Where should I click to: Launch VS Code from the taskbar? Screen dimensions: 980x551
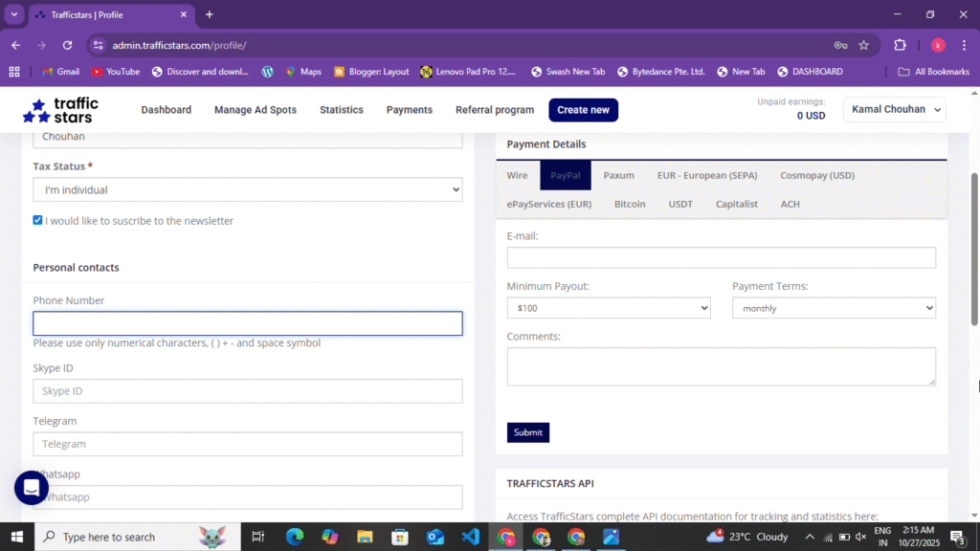[x=471, y=537]
